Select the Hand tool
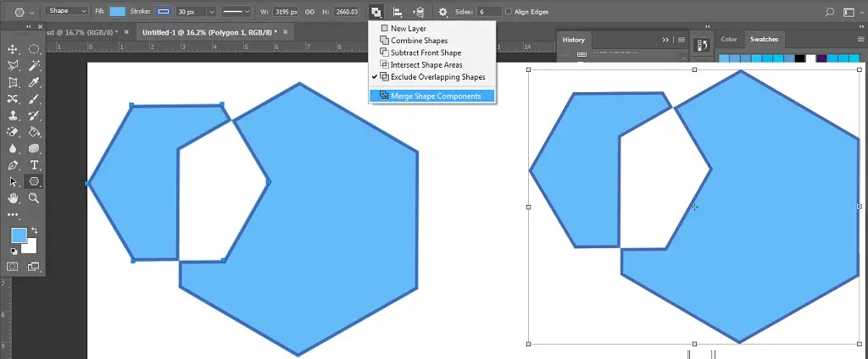The height and width of the screenshot is (359, 868). click(x=13, y=198)
